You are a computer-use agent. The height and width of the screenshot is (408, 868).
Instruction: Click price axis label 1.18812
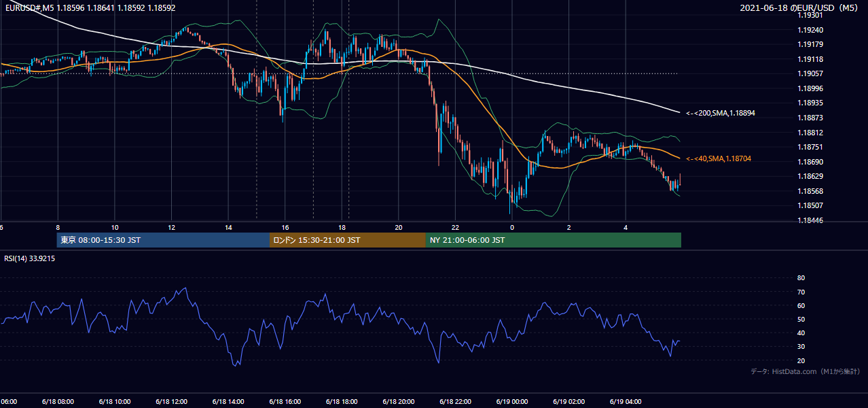tap(810, 133)
